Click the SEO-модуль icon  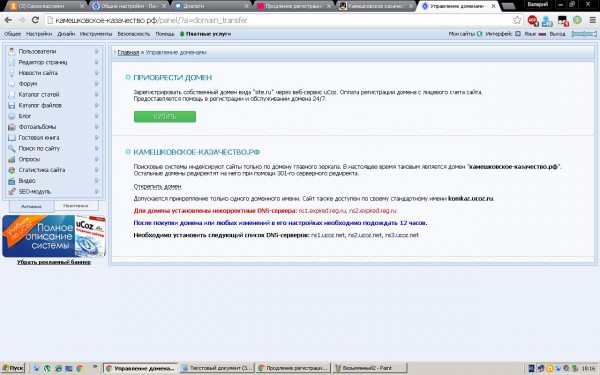(12, 191)
